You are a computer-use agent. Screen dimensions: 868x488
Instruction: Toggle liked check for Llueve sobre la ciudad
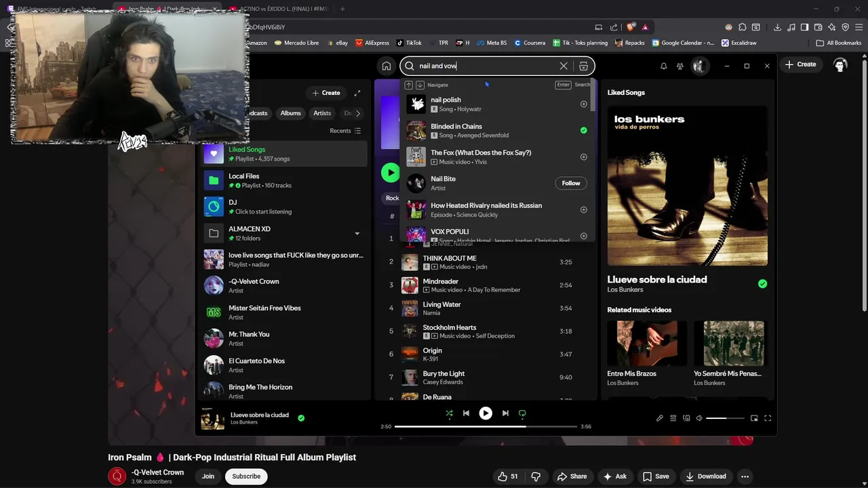(762, 284)
